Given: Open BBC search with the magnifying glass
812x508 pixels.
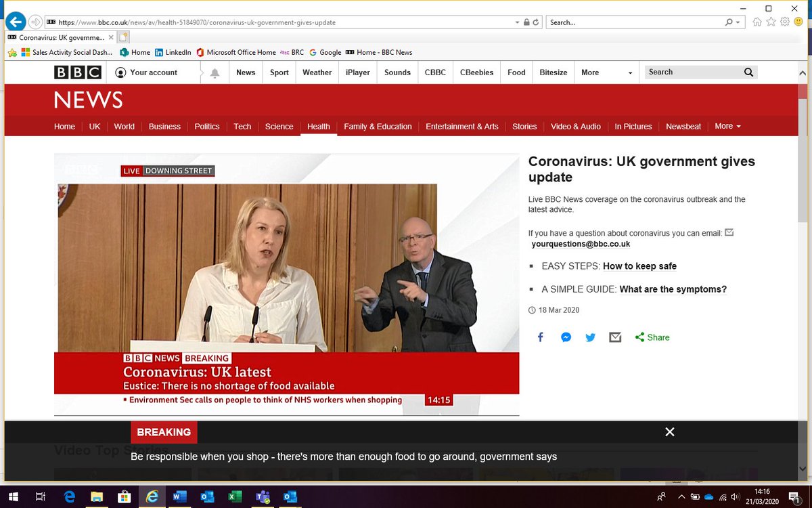Looking at the screenshot, I should tap(748, 72).
